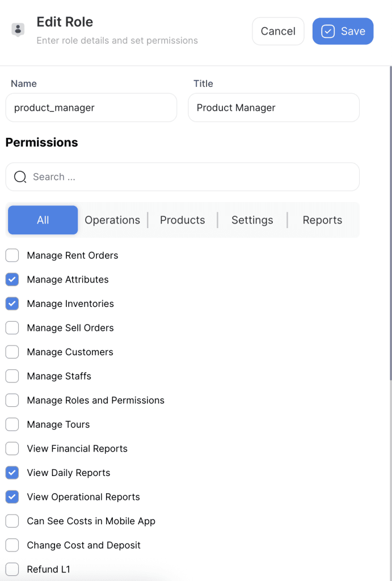Screen dimensions: 392x581
Task: Switch to the Operations tab
Action: coord(112,220)
